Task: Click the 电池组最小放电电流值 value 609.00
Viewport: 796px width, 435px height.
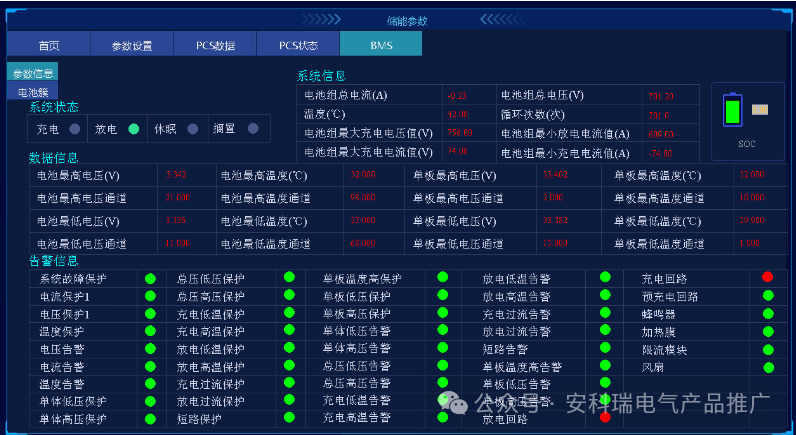Action: click(661, 135)
